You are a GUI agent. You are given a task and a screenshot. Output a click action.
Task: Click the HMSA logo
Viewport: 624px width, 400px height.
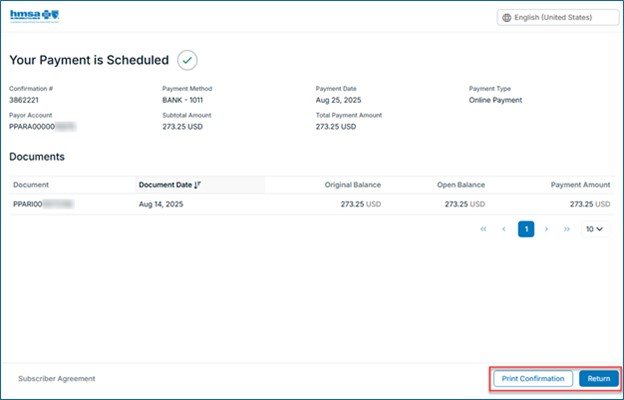coord(35,16)
